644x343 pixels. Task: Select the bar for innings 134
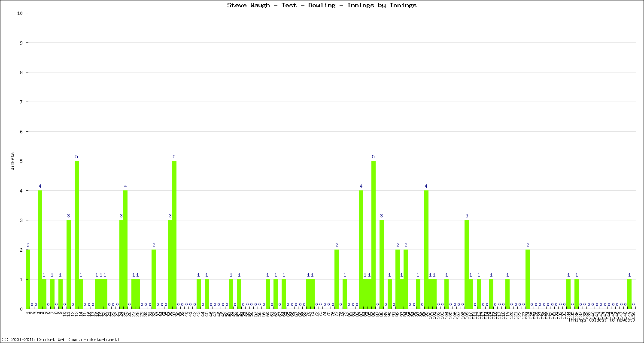(x=568, y=294)
